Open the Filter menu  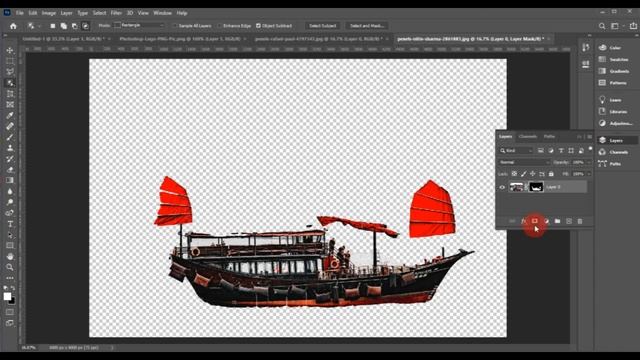pos(116,13)
